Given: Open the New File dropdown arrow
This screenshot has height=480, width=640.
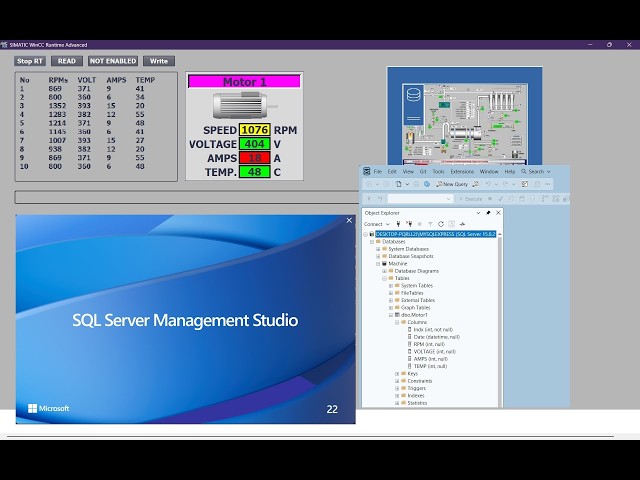Looking at the screenshot, I should tap(407, 184).
